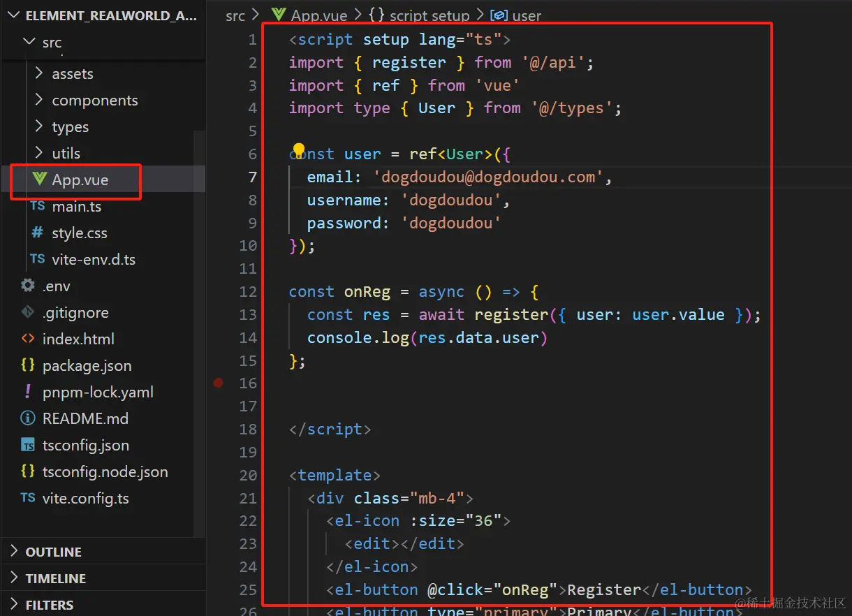Viewport: 852px width, 616px height.
Task: Expand the utils folder
Action: pos(39,153)
